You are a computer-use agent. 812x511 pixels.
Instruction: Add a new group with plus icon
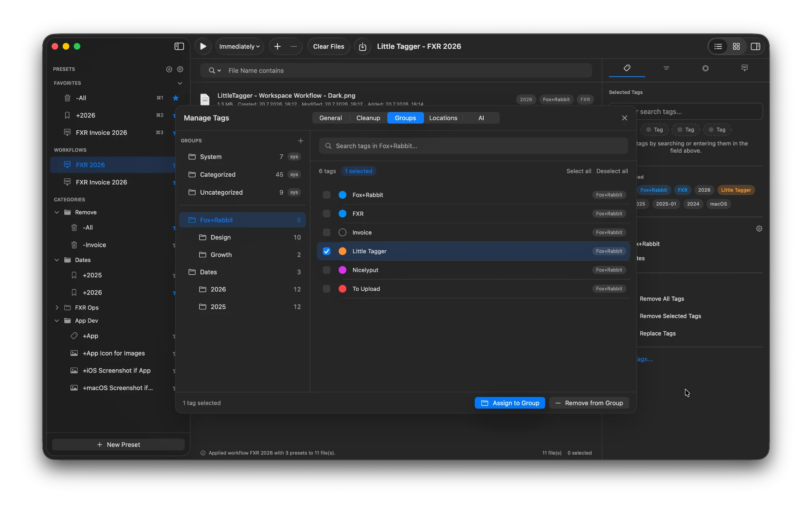[x=301, y=141]
